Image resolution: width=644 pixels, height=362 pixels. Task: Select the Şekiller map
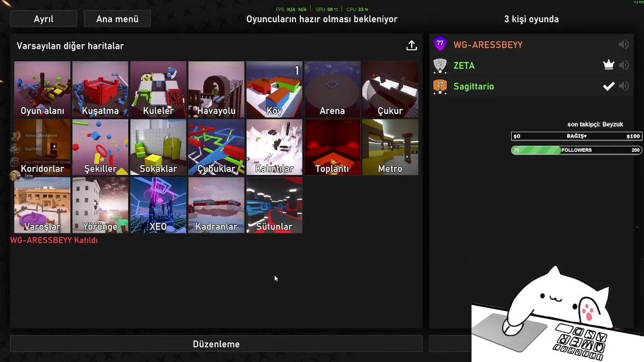100,147
